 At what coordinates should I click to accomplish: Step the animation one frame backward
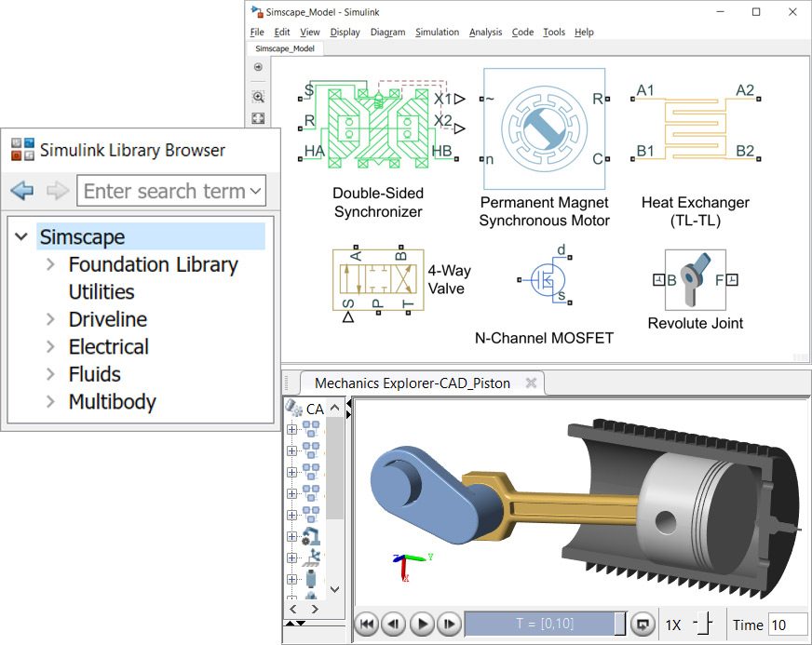coord(394,624)
